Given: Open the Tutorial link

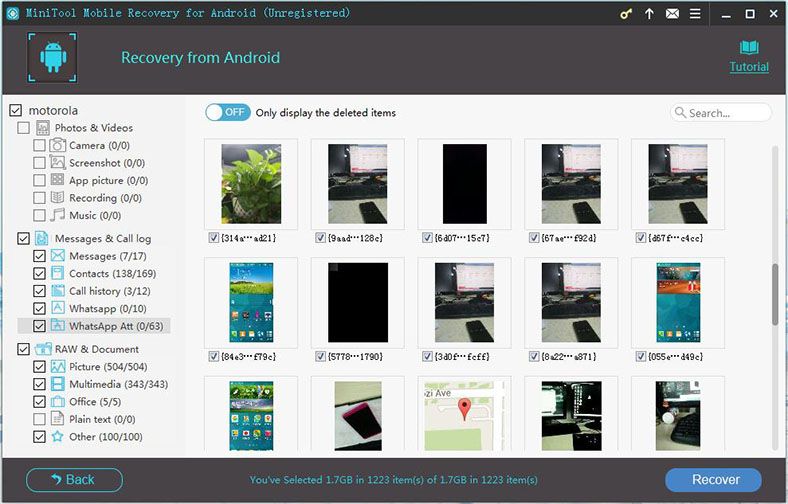Looking at the screenshot, I should click(748, 67).
